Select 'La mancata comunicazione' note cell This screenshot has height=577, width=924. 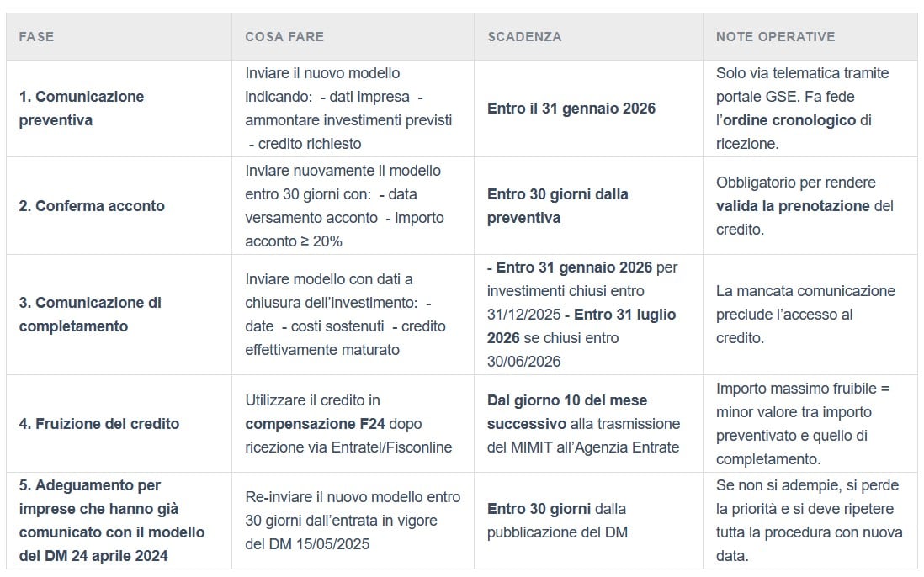pyautogui.click(x=810, y=315)
